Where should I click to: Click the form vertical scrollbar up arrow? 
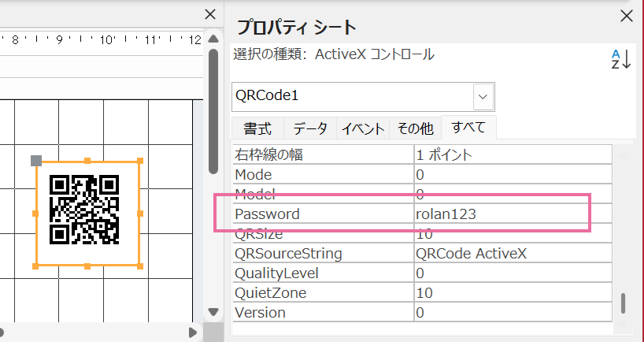tap(213, 39)
